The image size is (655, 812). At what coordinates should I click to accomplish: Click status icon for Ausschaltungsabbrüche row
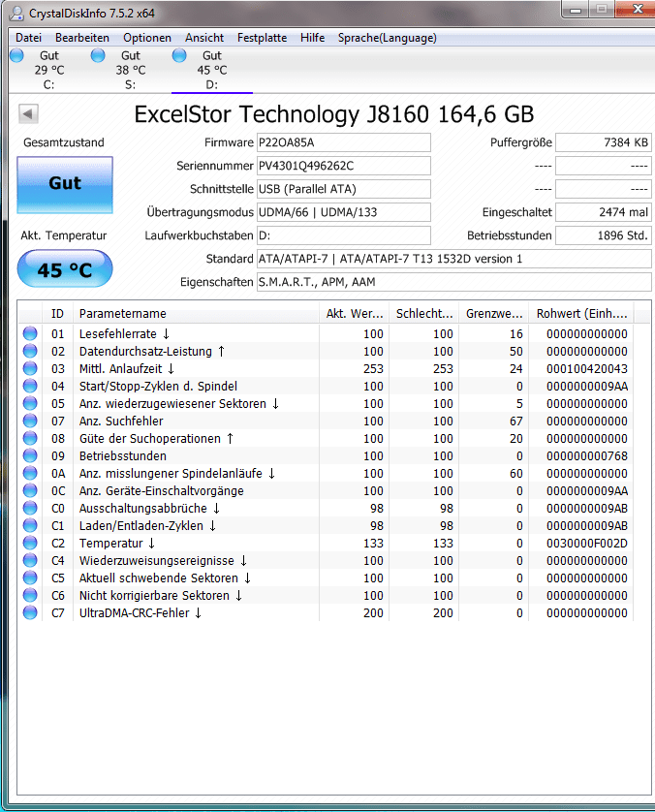(30, 508)
